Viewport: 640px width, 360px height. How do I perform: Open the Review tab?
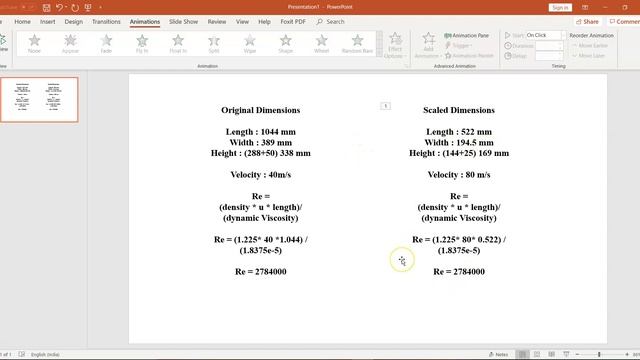[217, 22]
